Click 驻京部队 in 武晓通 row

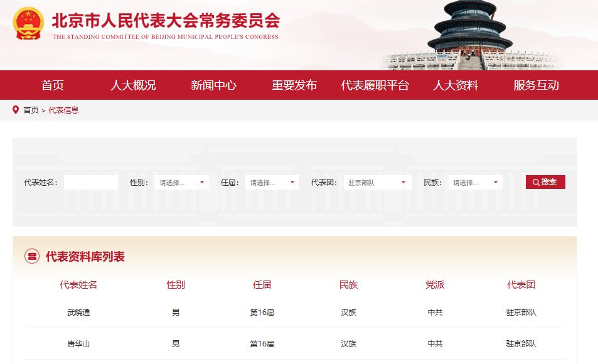(521, 313)
